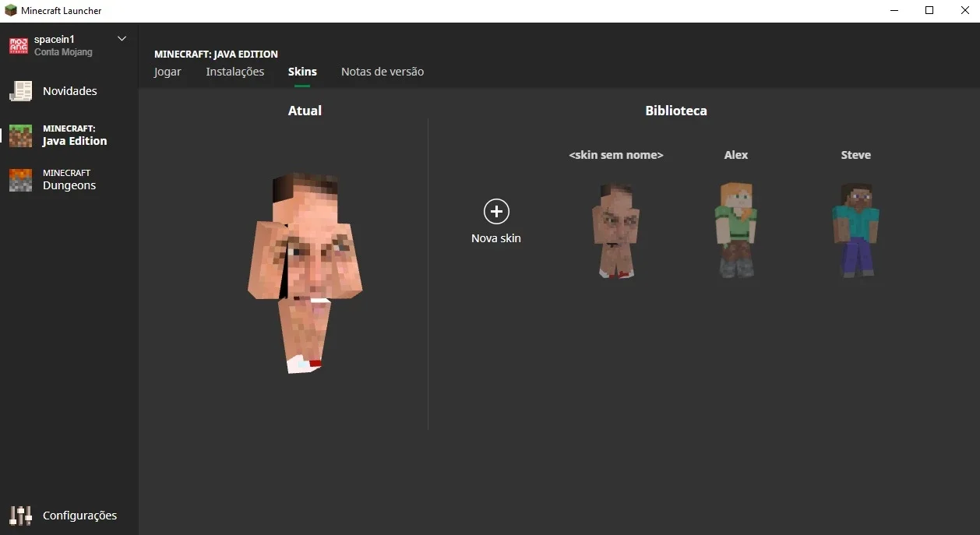Screen dimensions: 980x535
Task: Click the Mojang account avatar
Action: 19,46
